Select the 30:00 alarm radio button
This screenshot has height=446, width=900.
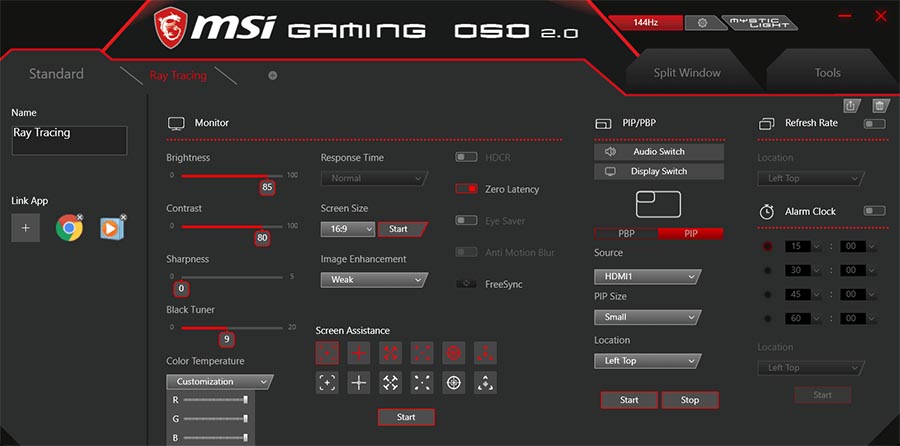tap(768, 270)
